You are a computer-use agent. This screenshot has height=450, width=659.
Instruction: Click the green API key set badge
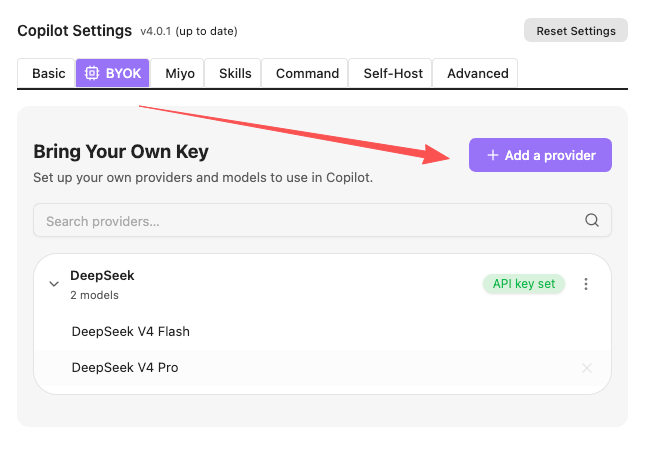coord(524,284)
